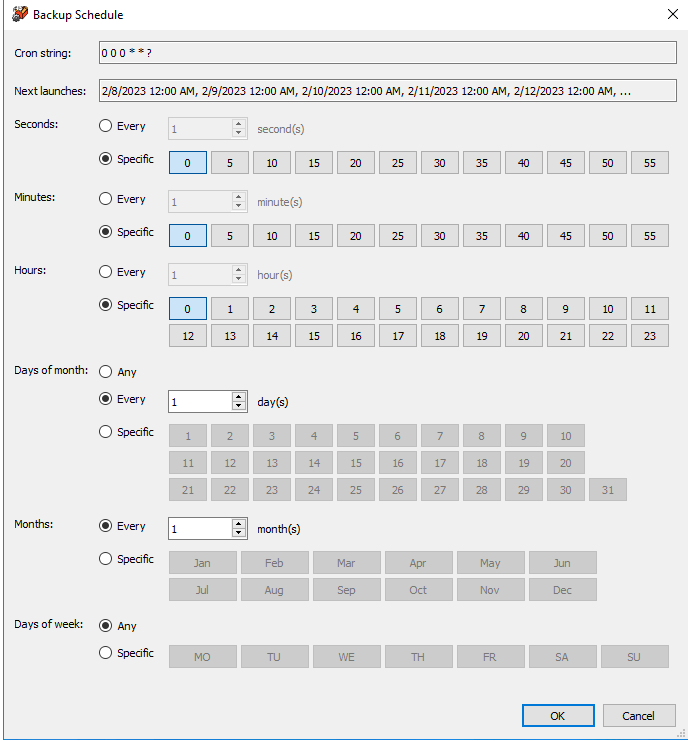This screenshot has height=741, width=690.
Task: Decrease the months spinner value
Action: point(239,533)
